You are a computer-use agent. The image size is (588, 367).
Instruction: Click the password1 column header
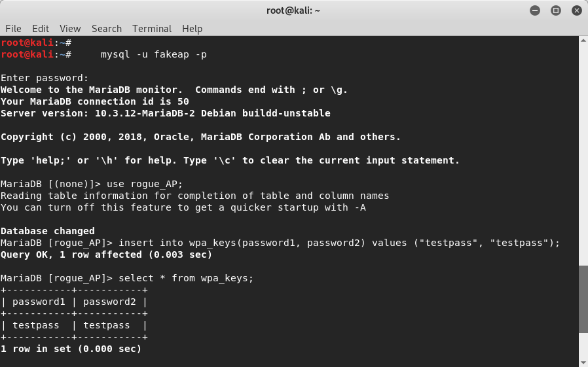coord(39,302)
